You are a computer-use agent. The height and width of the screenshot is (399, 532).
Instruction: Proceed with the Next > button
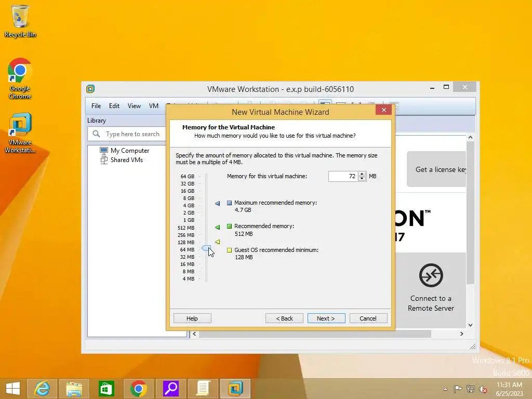326,318
